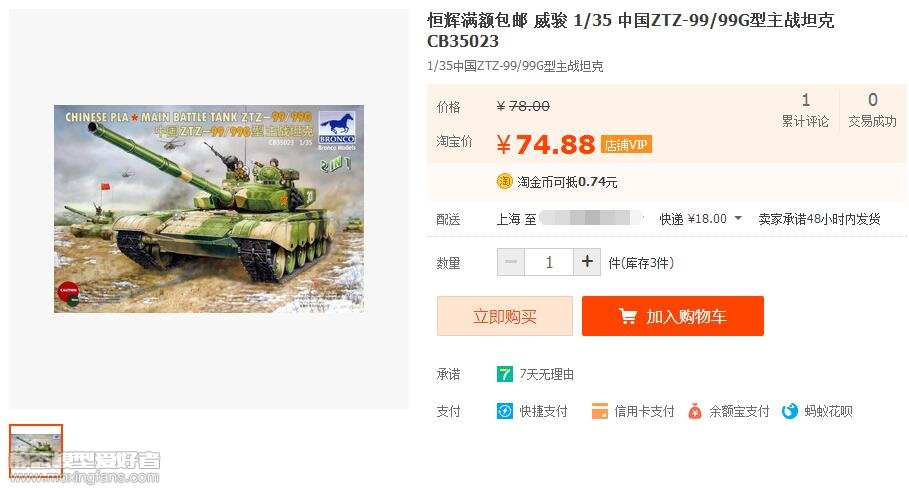Select the small tank product thumbnail
909x492 pixels.
[x=36, y=451]
